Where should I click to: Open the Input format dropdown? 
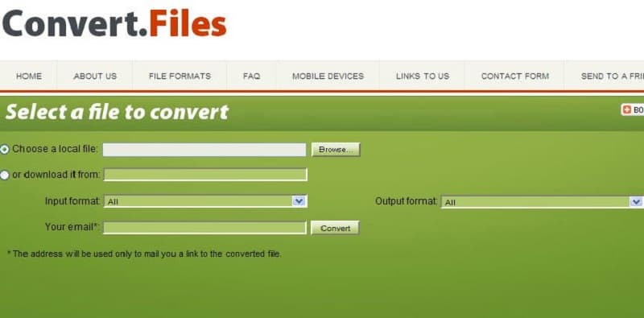click(205, 201)
